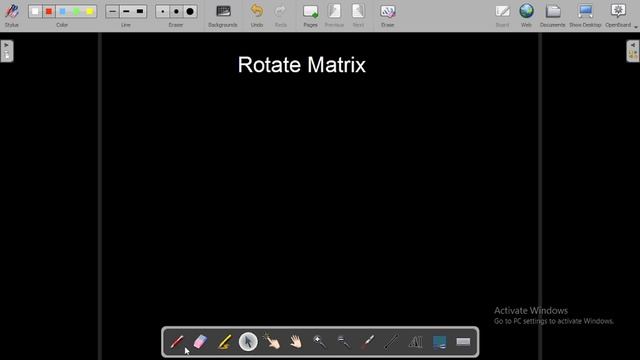Pick the blue pen color swatch
The height and width of the screenshot is (360, 640).
[62, 11]
